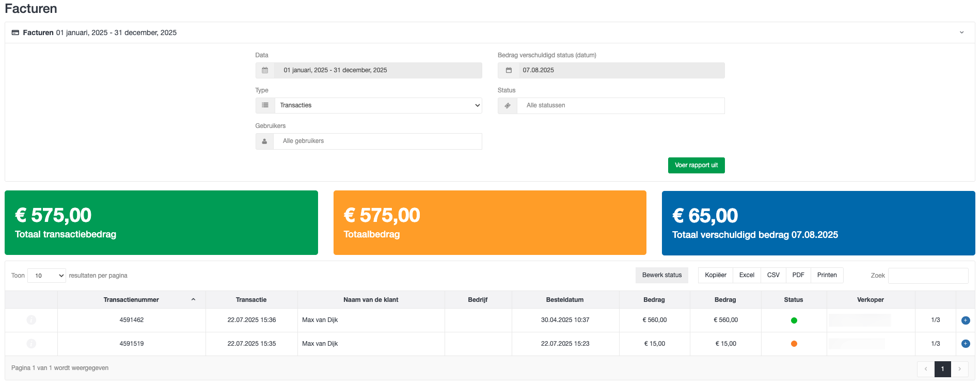Image resolution: width=980 pixels, height=386 pixels.
Task: Sort by Besteldatum column header
Action: [x=565, y=300]
